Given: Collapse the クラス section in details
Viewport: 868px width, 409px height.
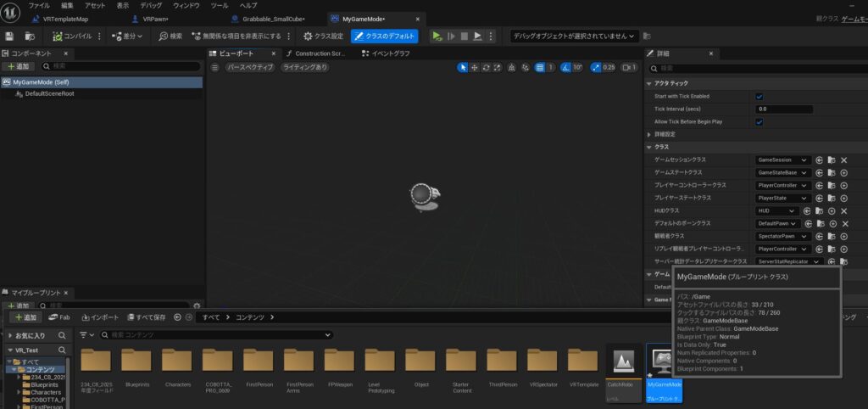Looking at the screenshot, I should [x=649, y=148].
